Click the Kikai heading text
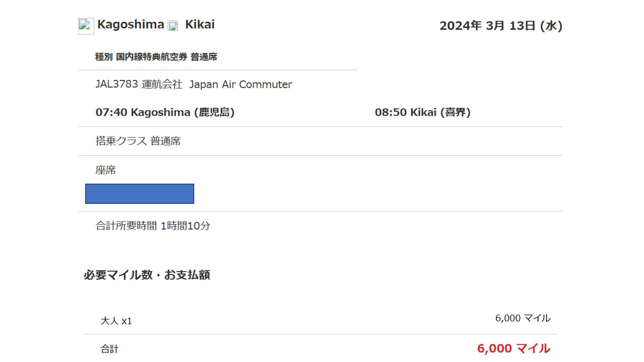 click(x=200, y=24)
